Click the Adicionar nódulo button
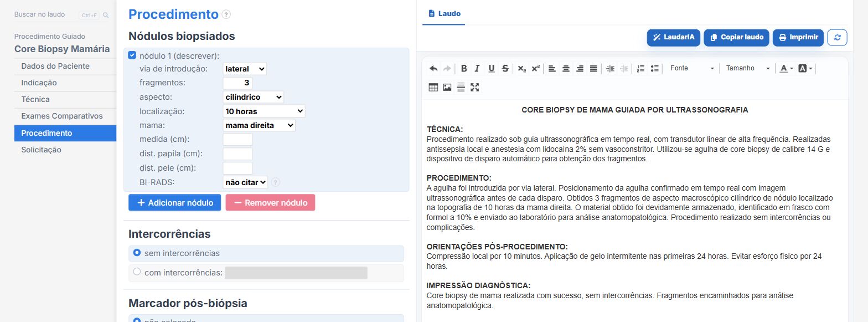868x322 pixels. 175,203
